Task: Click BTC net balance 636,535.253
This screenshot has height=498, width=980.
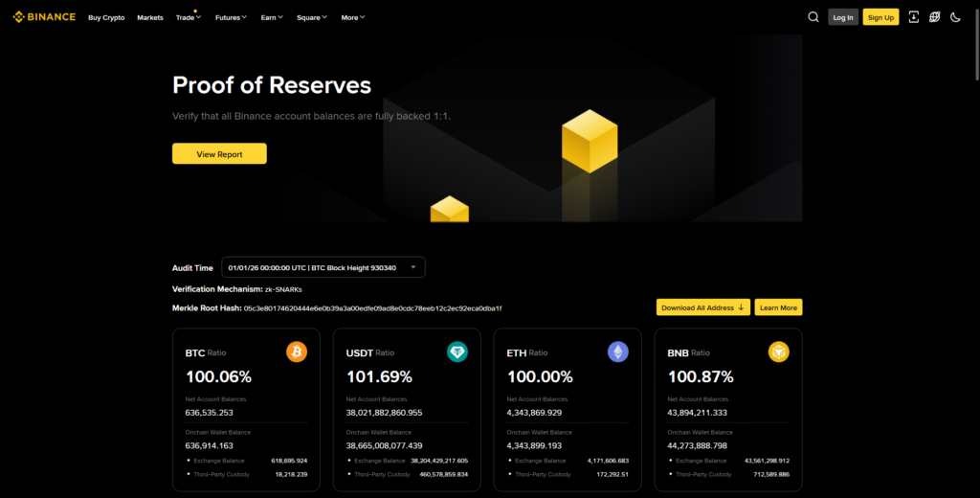Action: click(x=210, y=413)
